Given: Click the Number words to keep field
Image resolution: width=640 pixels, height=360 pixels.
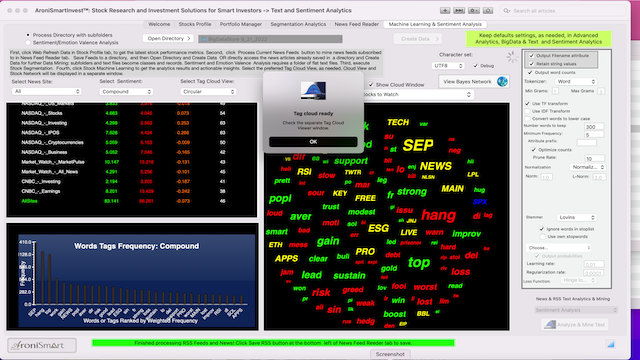Looking at the screenshot, I should tap(593, 127).
